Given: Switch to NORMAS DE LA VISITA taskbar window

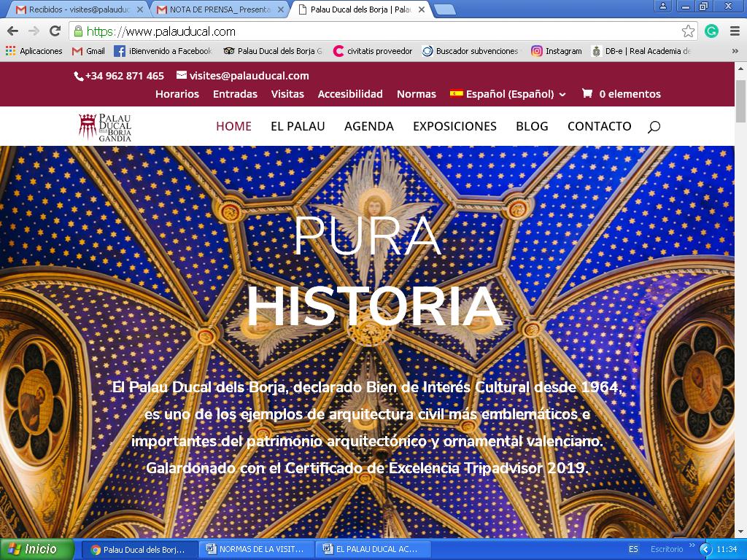Looking at the screenshot, I should click(257, 549).
